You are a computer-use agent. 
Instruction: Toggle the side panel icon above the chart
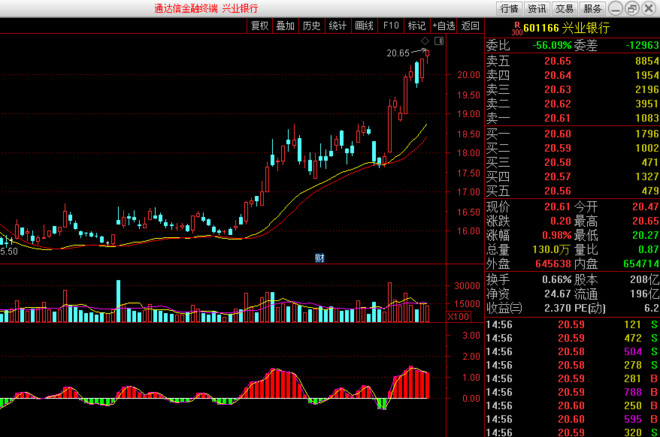click(439, 41)
